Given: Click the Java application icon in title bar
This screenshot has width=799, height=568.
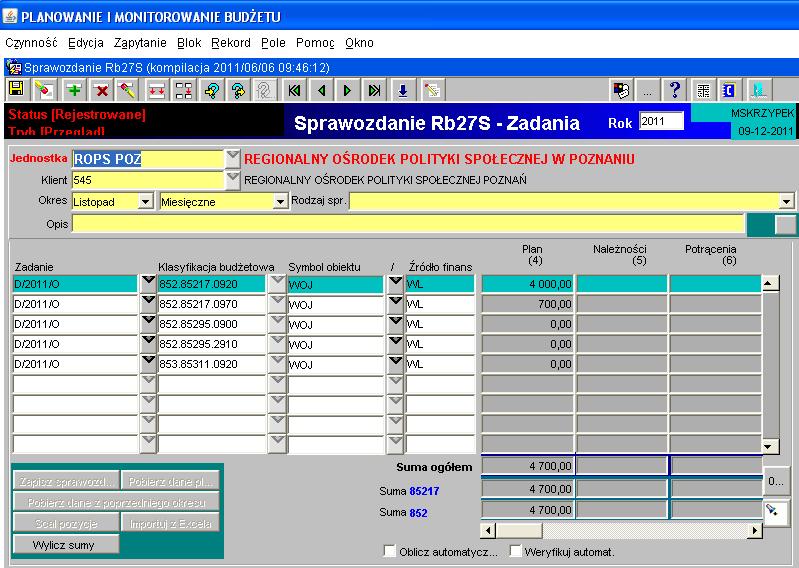Looking at the screenshot, I should [x=9, y=15].
